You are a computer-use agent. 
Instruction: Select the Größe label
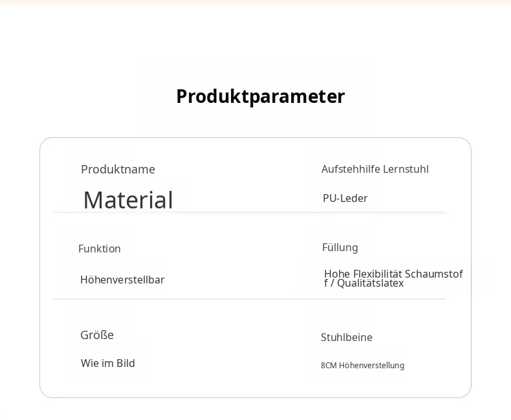[x=97, y=335]
